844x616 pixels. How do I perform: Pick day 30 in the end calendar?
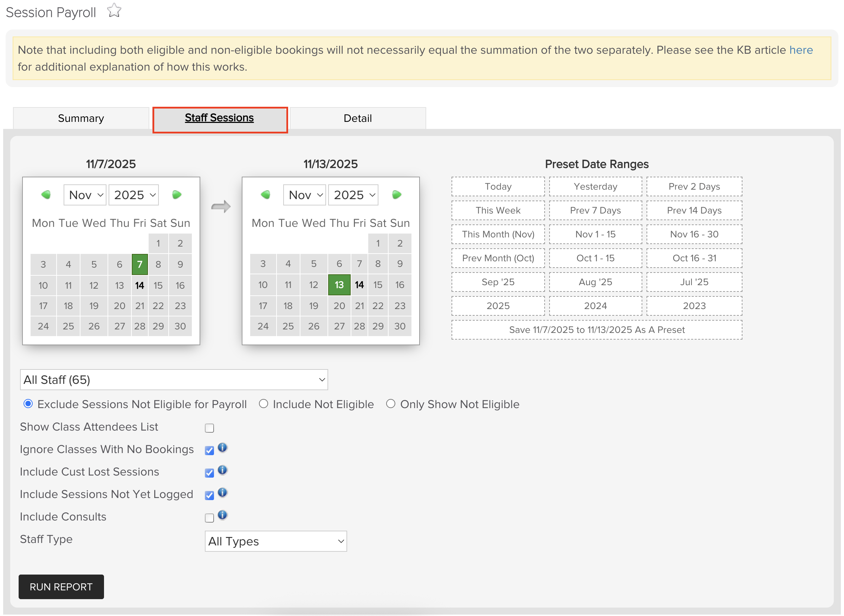[x=400, y=326]
